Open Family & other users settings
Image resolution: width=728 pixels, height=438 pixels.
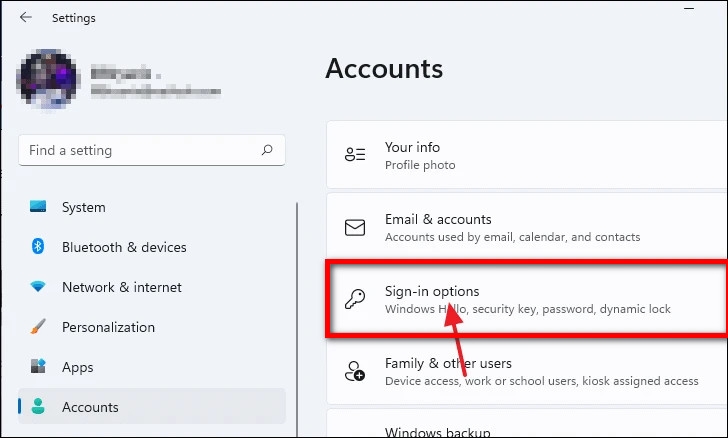point(527,371)
